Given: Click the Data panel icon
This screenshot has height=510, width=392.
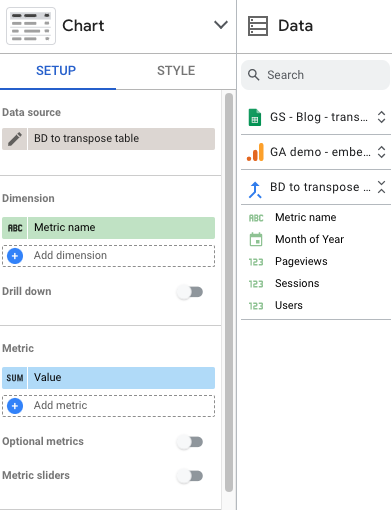Looking at the screenshot, I should (258, 26).
